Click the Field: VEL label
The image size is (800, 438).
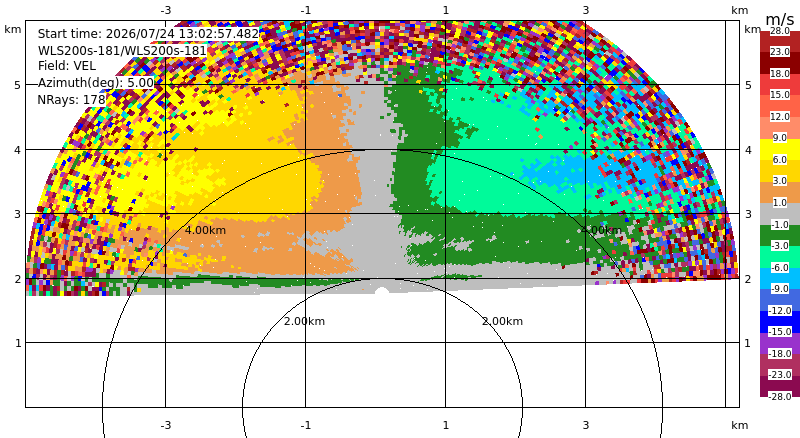click(x=67, y=66)
